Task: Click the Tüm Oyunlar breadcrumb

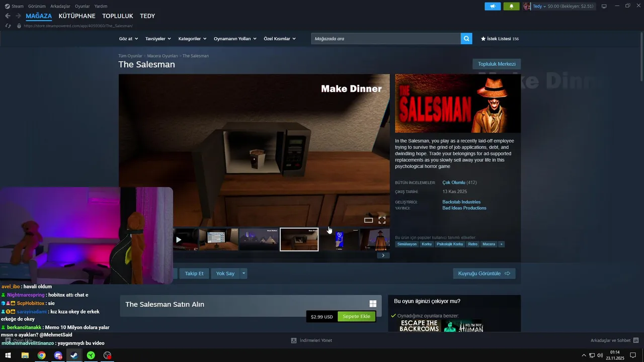Action: pyautogui.click(x=130, y=56)
